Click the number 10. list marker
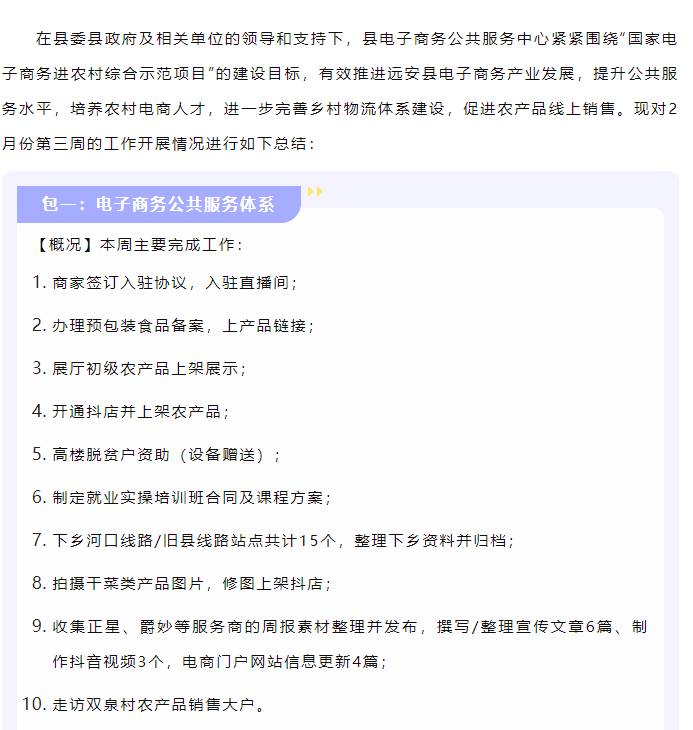Image resolution: width=693 pixels, height=730 pixels. click(34, 704)
